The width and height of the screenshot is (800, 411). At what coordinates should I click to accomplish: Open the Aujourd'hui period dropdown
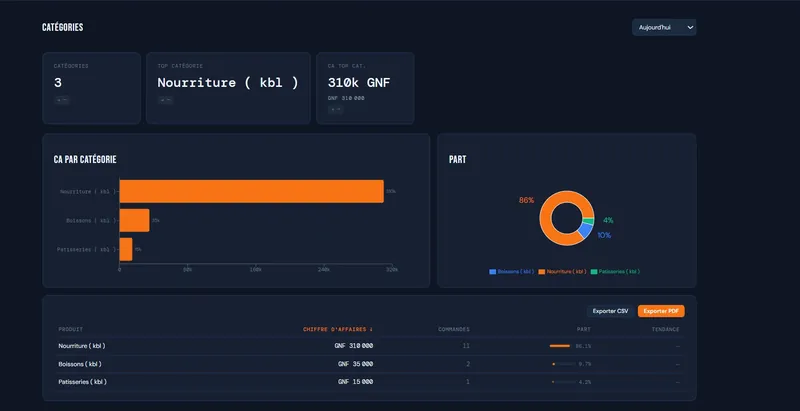coord(664,28)
